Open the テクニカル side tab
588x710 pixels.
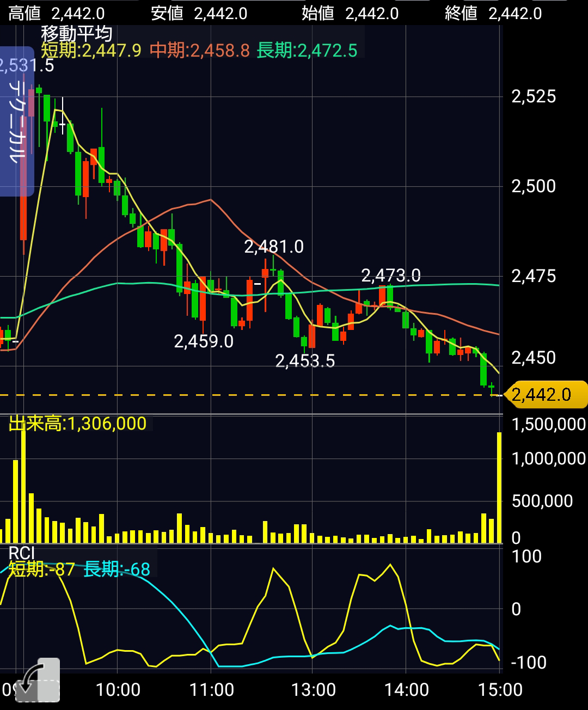pos(17,121)
